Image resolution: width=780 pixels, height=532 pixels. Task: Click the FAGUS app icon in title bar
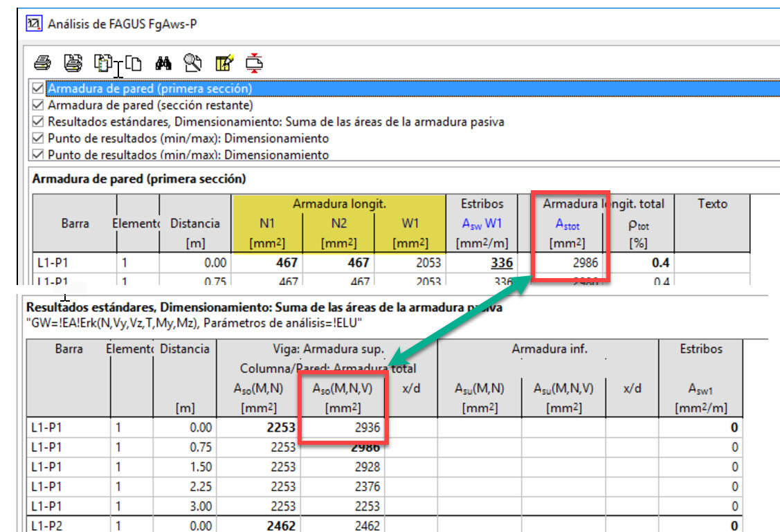pyautogui.click(x=34, y=24)
